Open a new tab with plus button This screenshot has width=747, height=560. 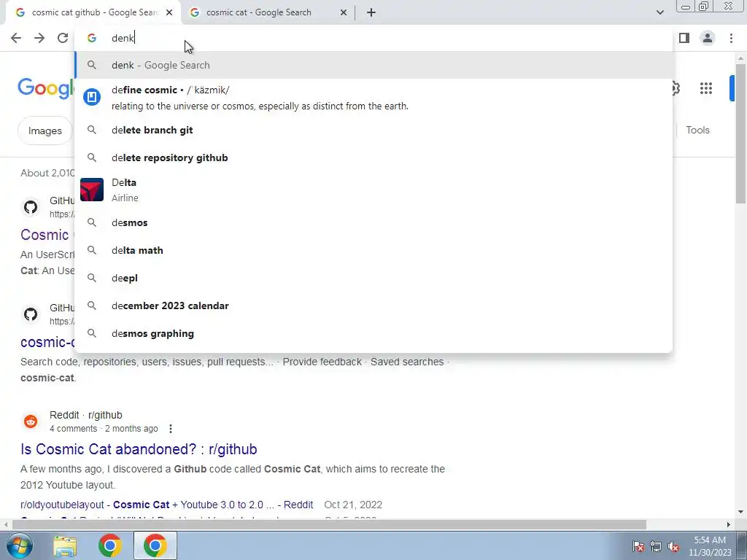tap(371, 13)
